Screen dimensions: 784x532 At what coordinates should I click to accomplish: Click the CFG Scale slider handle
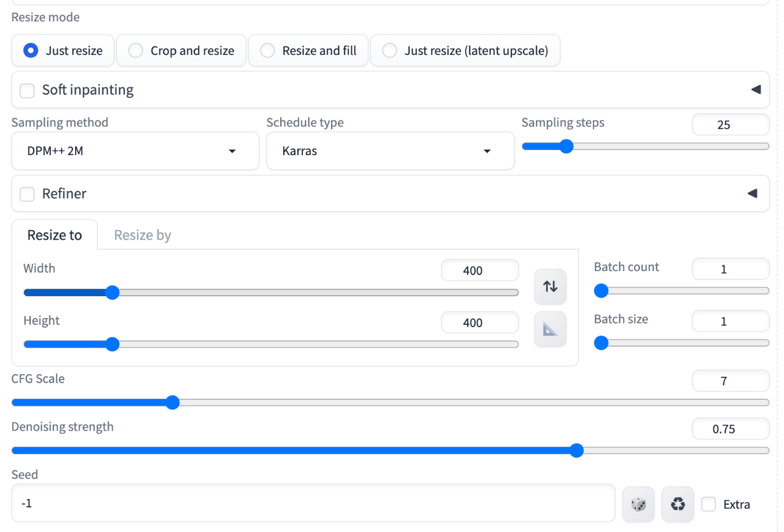pyautogui.click(x=172, y=403)
